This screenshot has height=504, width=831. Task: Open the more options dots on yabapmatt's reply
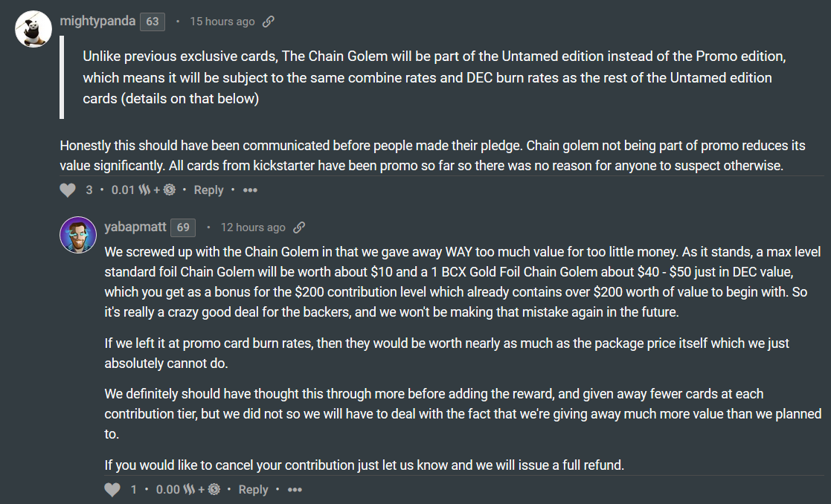pyautogui.click(x=295, y=489)
